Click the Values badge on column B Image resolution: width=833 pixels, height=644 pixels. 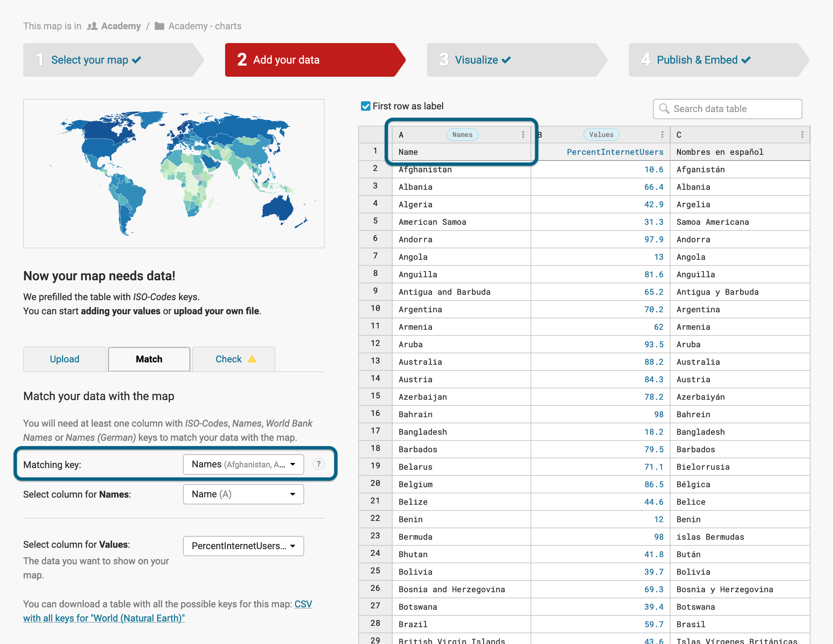(x=601, y=135)
